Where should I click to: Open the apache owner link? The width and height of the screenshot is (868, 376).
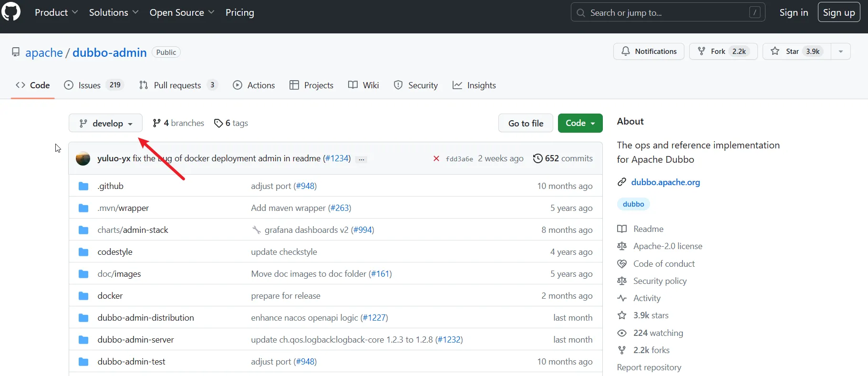[44, 52]
